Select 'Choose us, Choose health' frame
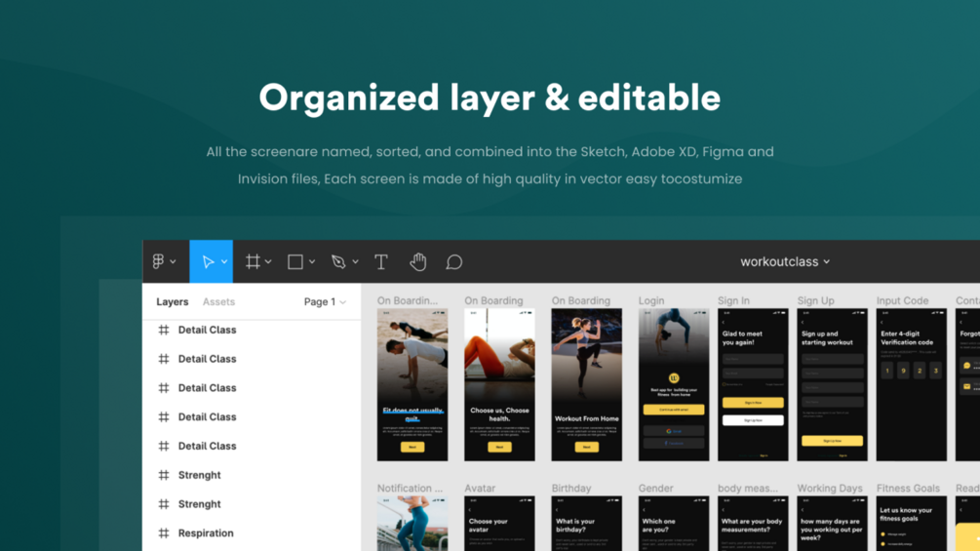 [x=499, y=385]
